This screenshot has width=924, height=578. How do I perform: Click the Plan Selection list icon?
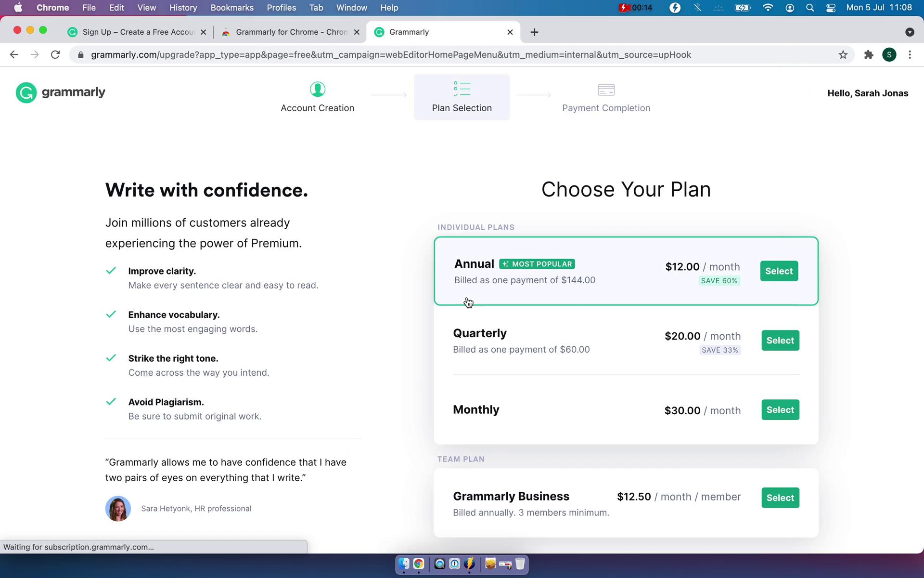coord(462,89)
